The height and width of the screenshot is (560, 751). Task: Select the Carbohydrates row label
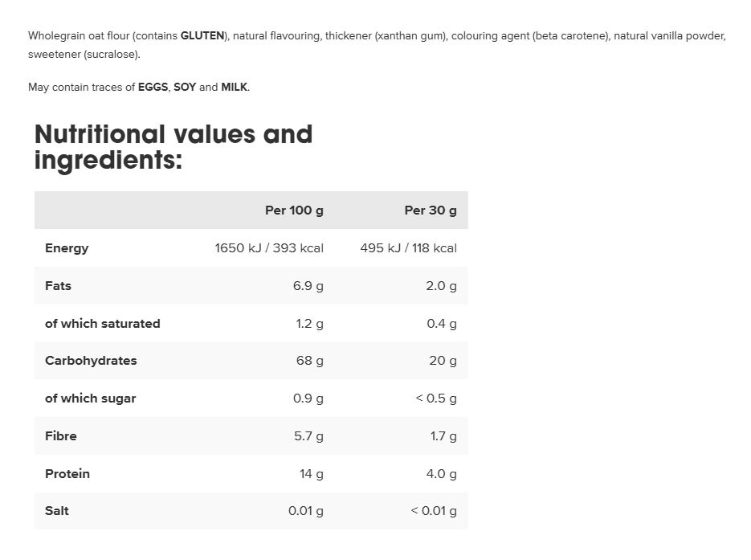(91, 361)
